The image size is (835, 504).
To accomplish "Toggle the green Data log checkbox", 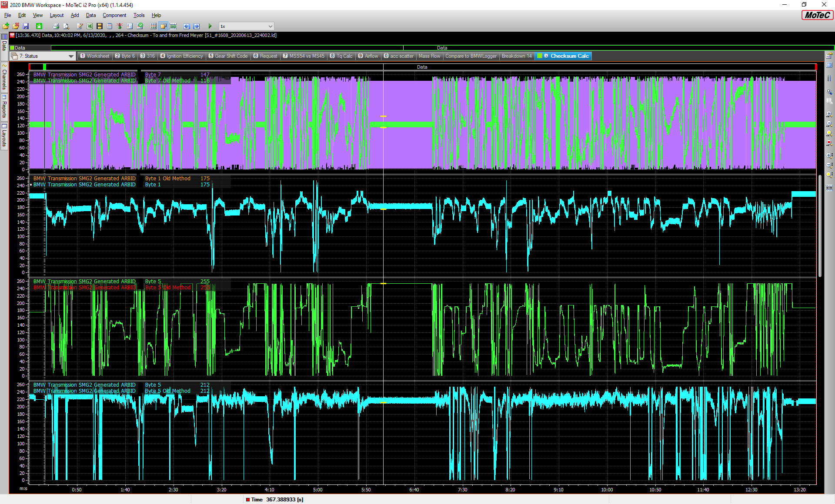I will (12, 48).
